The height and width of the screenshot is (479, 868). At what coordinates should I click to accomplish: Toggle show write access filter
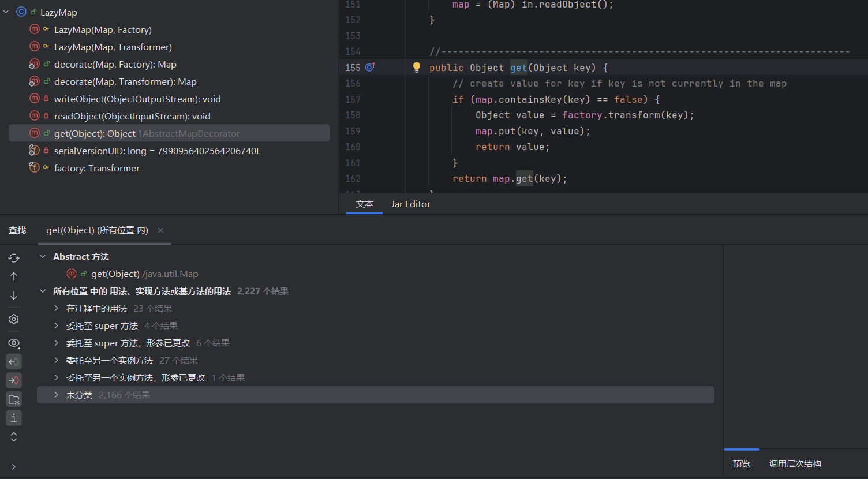click(x=14, y=380)
